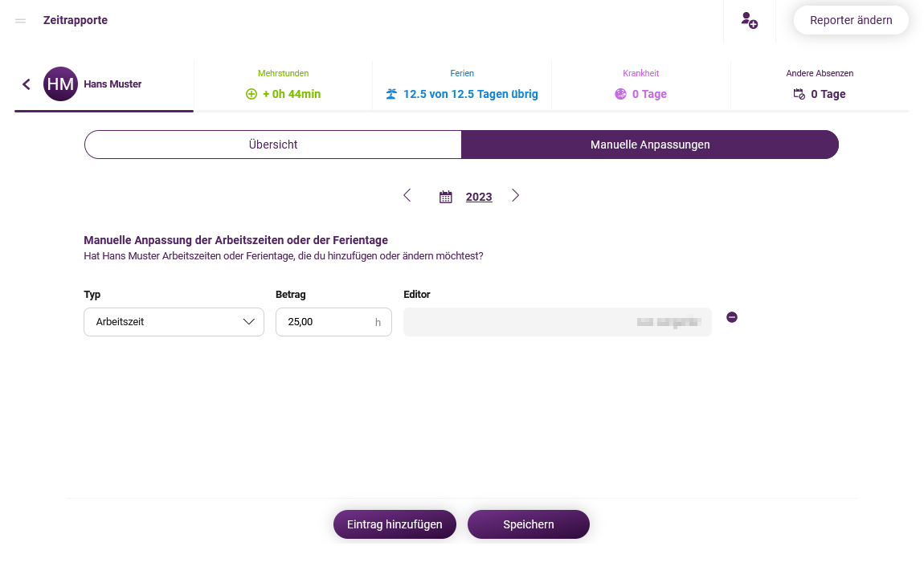This screenshot has width=924, height=587.
Task: Go back with the left arrow
Action: pyautogui.click(x=27, y=84)
